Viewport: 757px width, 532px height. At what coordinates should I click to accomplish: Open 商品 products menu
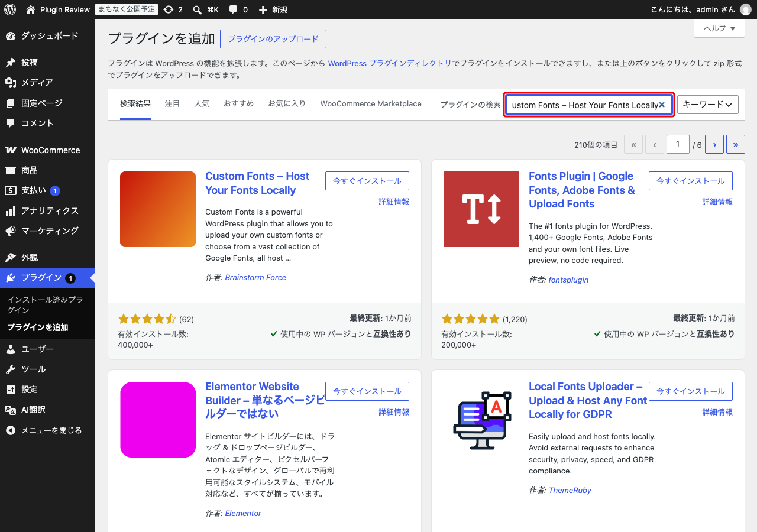click(x=47, y=170)
